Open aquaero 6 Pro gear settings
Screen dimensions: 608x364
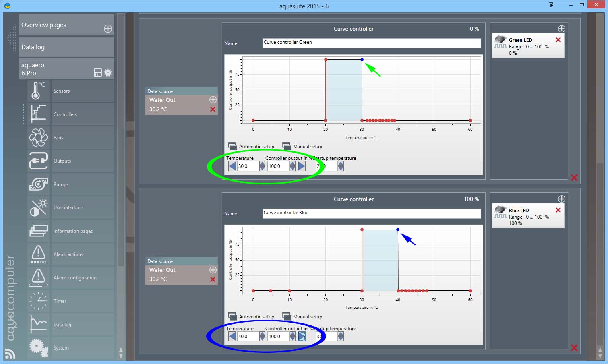click(x=108, y=72)
